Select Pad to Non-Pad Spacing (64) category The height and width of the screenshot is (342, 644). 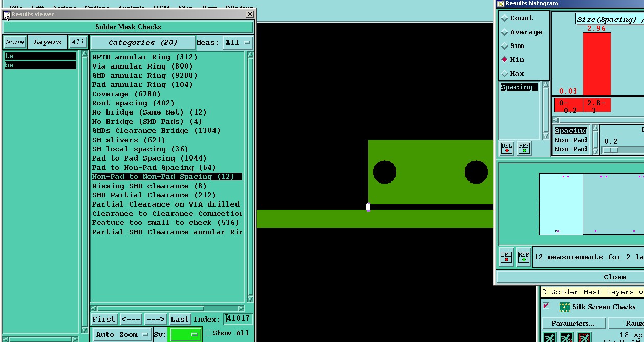[154, 167]
